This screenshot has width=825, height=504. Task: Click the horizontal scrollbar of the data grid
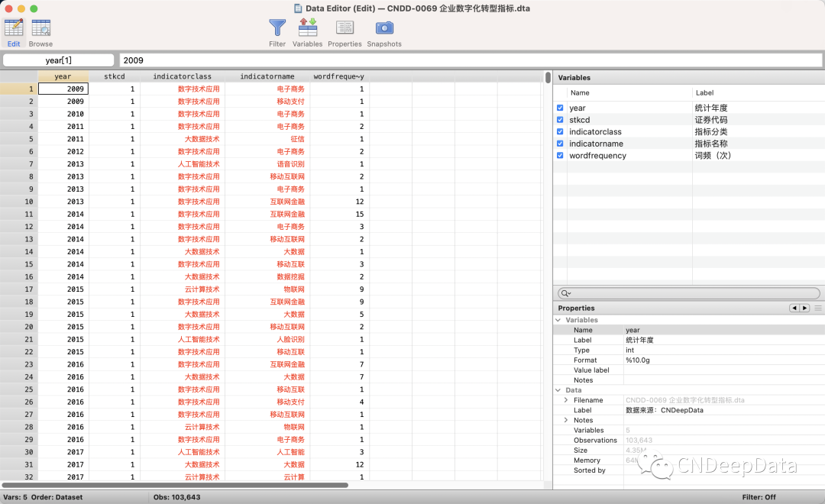(175, 485)
